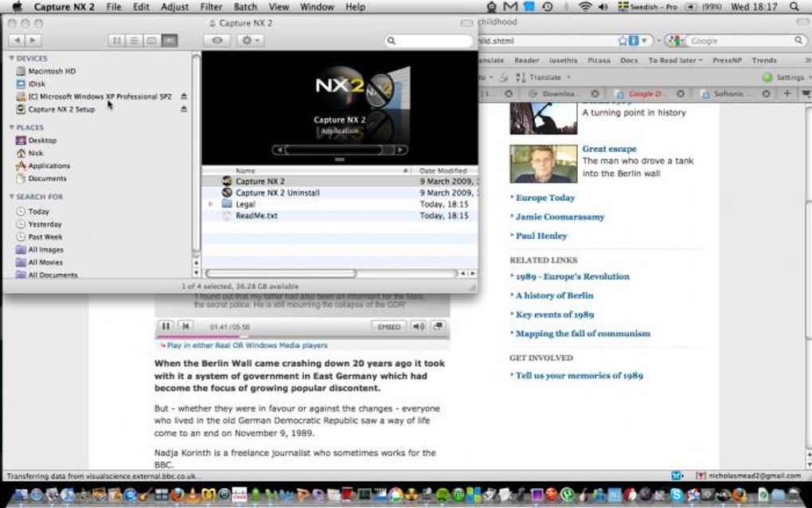Image resolution: width=812 pixels, height=508 pixels.
Task: Open the Apple menu
Action: point(17,6)
